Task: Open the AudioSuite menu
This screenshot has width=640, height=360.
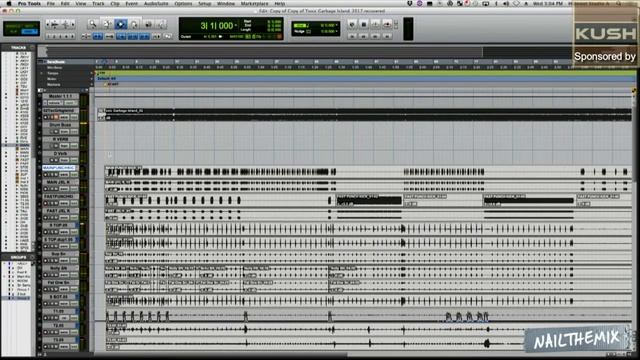Action: click(156, 4)
